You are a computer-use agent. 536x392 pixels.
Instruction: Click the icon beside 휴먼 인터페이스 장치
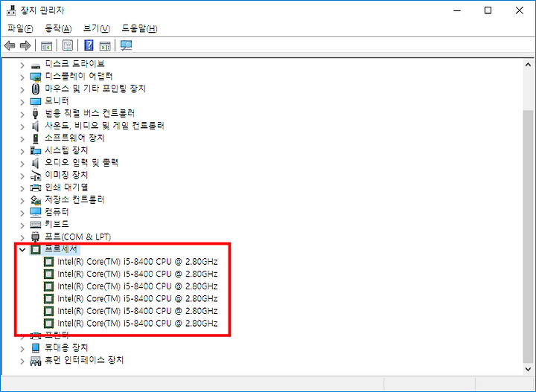tap(36, 361)
